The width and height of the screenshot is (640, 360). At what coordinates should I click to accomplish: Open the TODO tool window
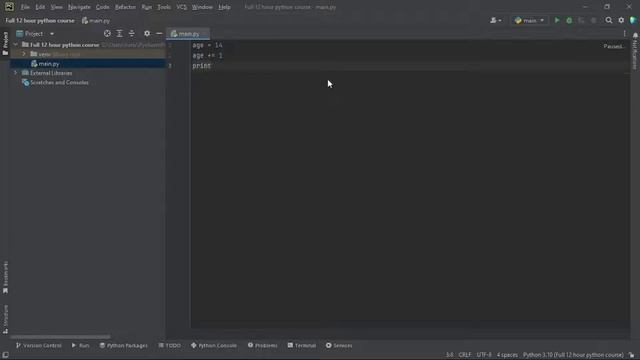169,345
